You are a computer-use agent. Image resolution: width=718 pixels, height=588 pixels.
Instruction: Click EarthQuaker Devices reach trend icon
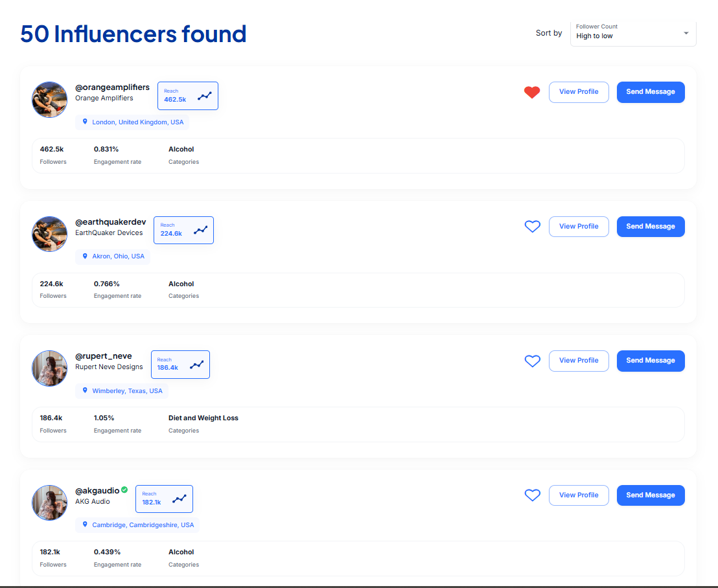(x=200, y=230)
